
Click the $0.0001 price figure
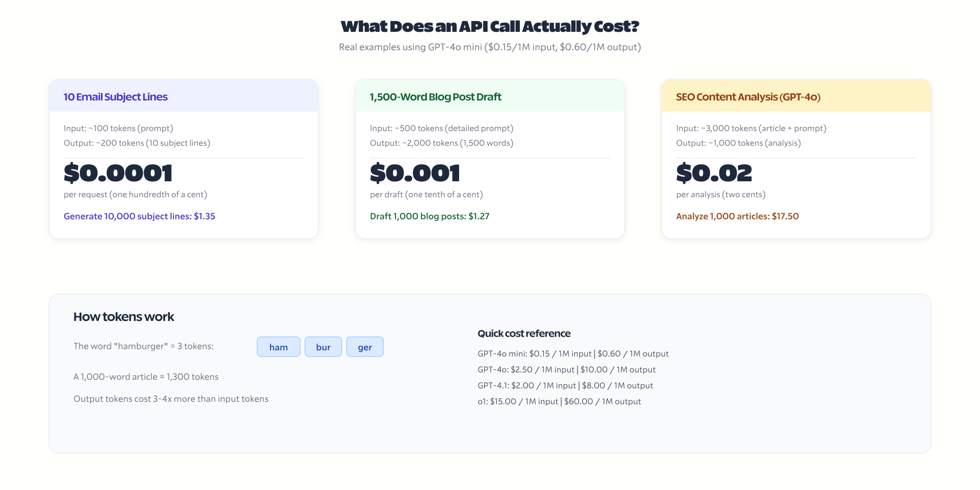click(x=119, y=172)
